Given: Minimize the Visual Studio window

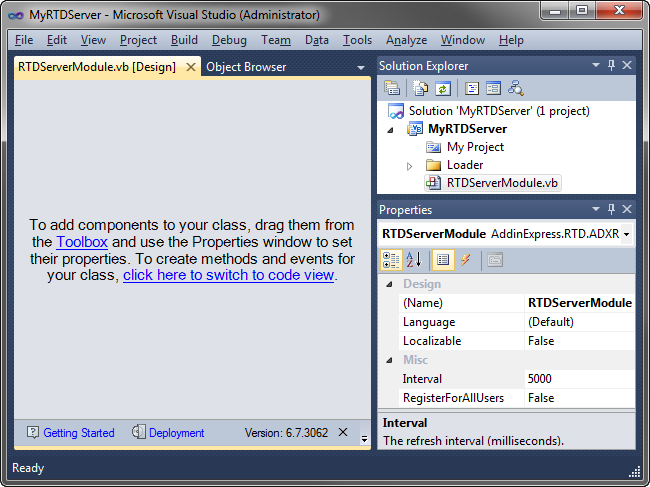Looking at the screenshot, I should tap(555, 10).
